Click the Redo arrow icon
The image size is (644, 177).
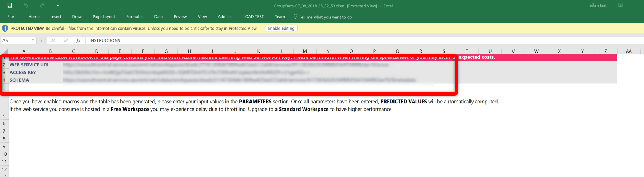point(42,6)
